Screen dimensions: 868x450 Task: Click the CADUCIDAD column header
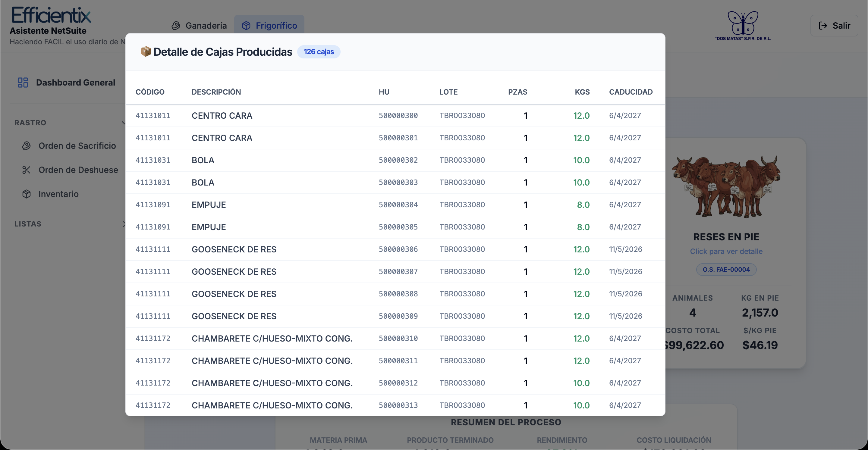(631, 92)
